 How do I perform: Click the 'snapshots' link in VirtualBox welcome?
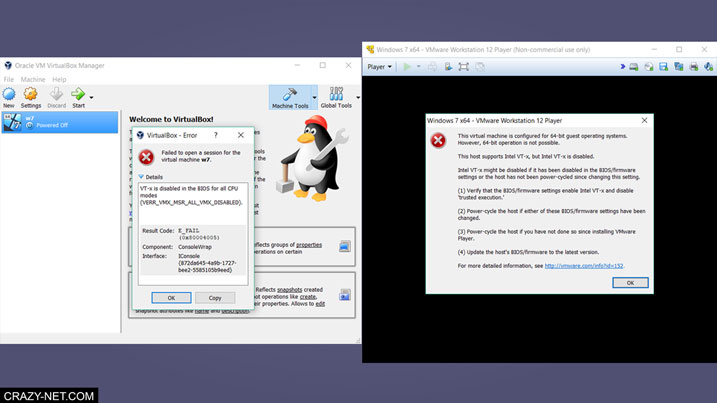[x=289, y=290]
